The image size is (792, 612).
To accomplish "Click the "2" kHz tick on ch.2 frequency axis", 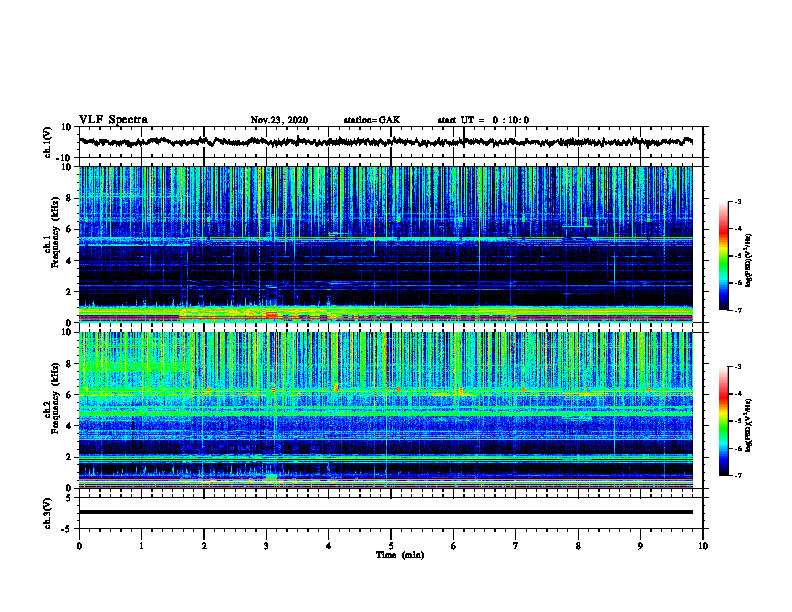I will (69, 457).
